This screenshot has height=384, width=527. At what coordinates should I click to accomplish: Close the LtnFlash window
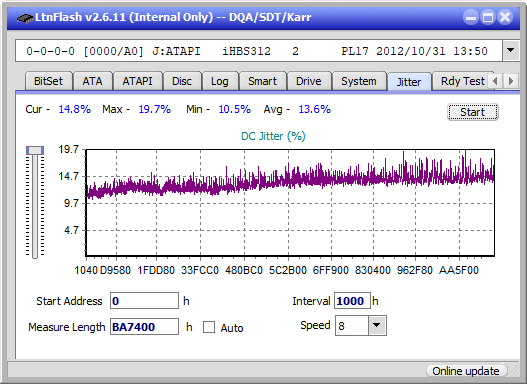pyautogui.click(x=505, y=17)
